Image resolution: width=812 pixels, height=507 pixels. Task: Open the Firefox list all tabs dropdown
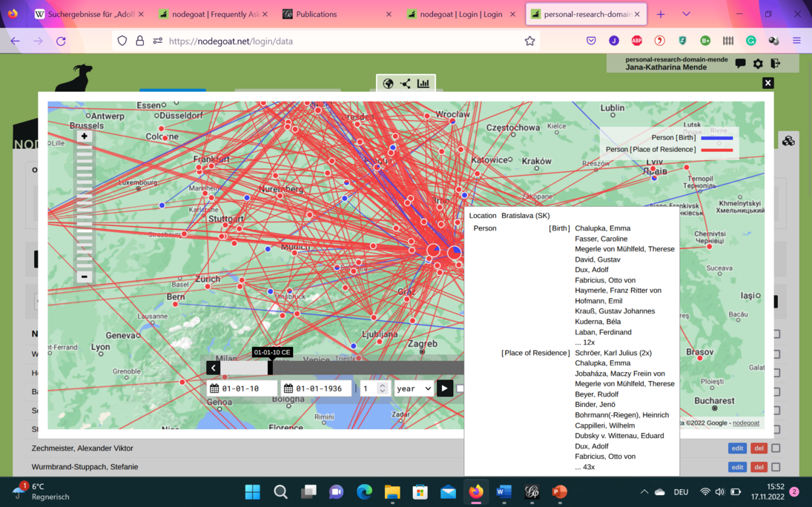[x=686, y=14]
